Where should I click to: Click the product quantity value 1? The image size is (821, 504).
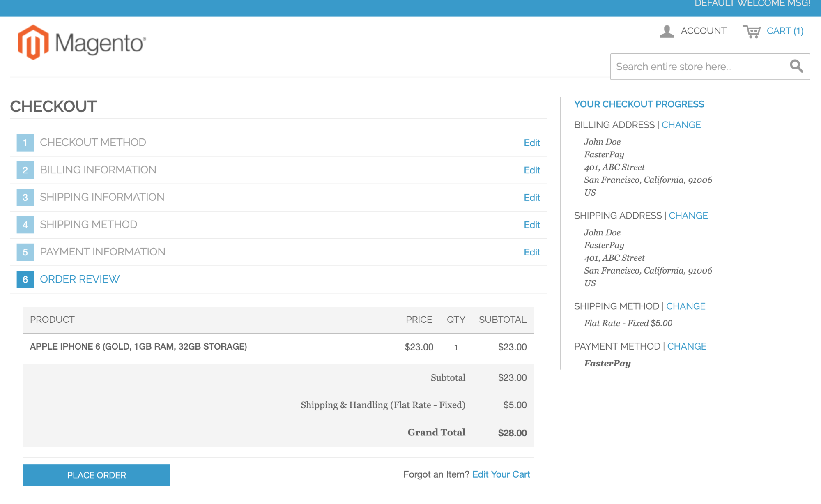click(x=456, y=348)
